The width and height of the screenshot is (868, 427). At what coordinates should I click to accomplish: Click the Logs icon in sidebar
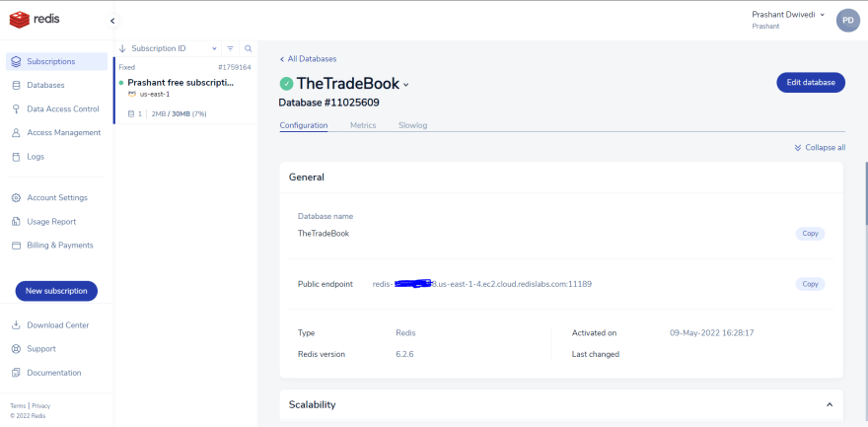point(16,157)
